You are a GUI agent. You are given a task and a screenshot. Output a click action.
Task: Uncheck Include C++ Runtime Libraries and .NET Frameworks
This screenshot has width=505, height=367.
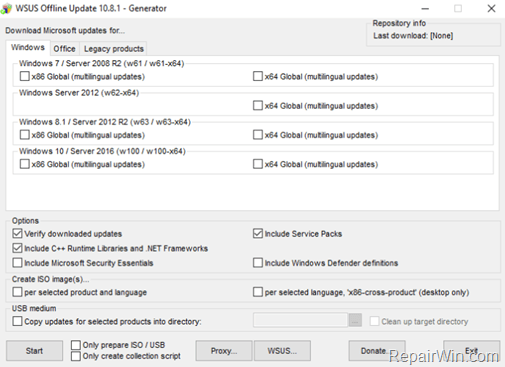(17, 248)
